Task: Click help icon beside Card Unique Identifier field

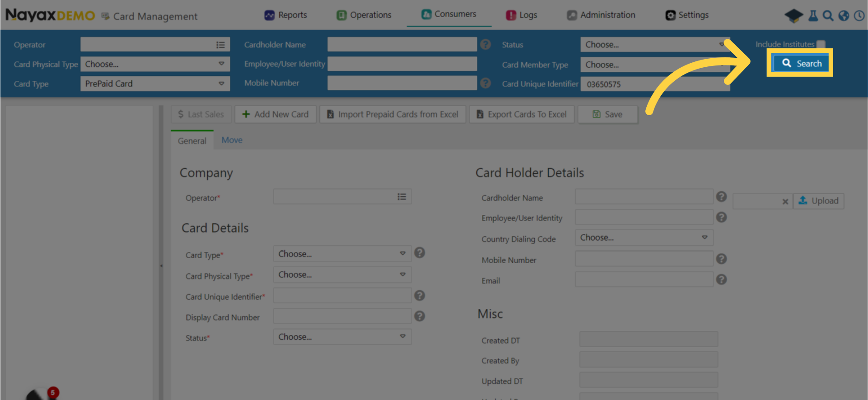Action: tap(420, 295)
